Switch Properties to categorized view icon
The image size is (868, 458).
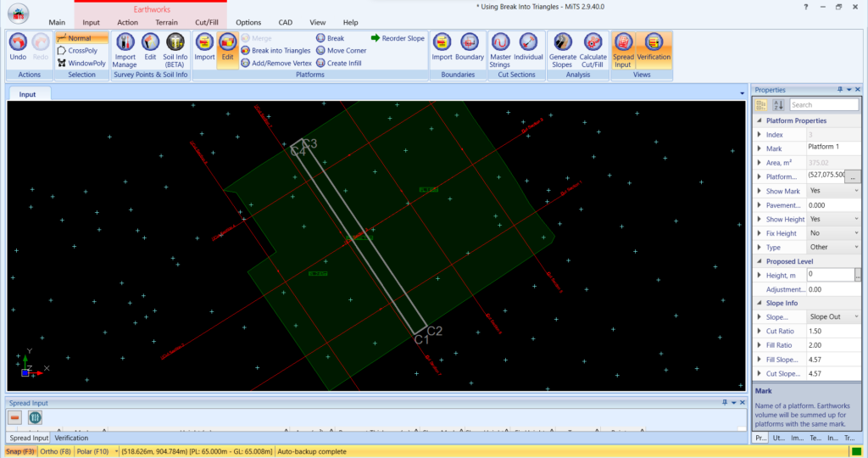point(761,104)
